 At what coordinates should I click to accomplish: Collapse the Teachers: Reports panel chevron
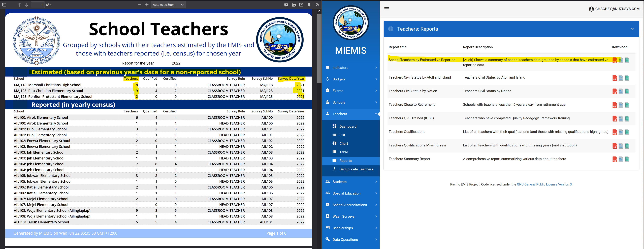632,29
